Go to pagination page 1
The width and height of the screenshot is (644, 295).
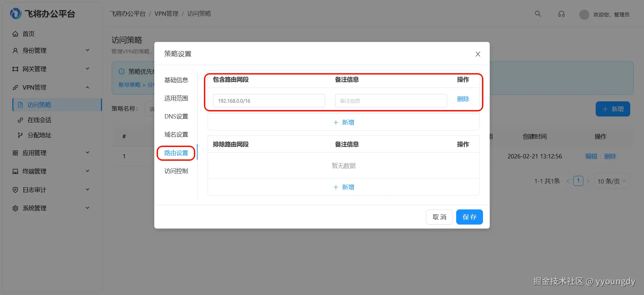pos(578,181)
